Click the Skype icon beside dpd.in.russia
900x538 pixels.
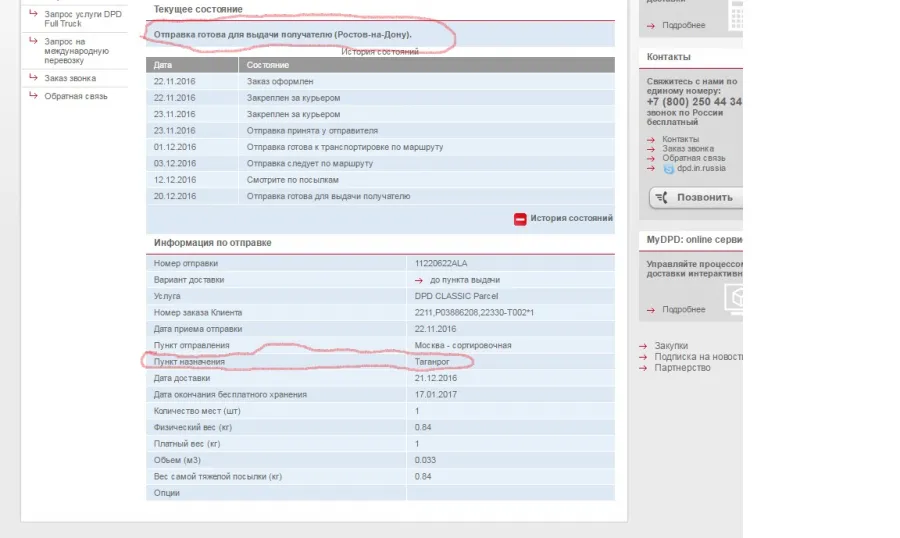pyautogui.click(x=669, y=169)
